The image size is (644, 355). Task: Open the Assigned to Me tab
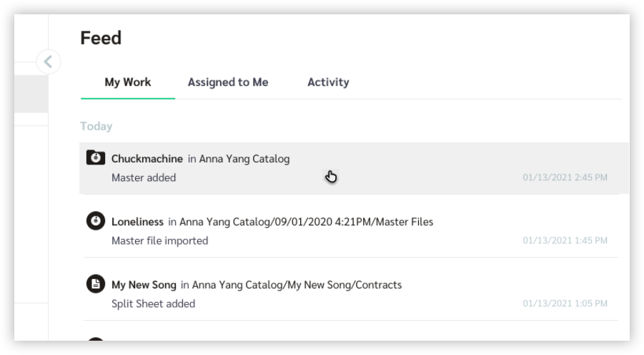click(x=228, y=82)
